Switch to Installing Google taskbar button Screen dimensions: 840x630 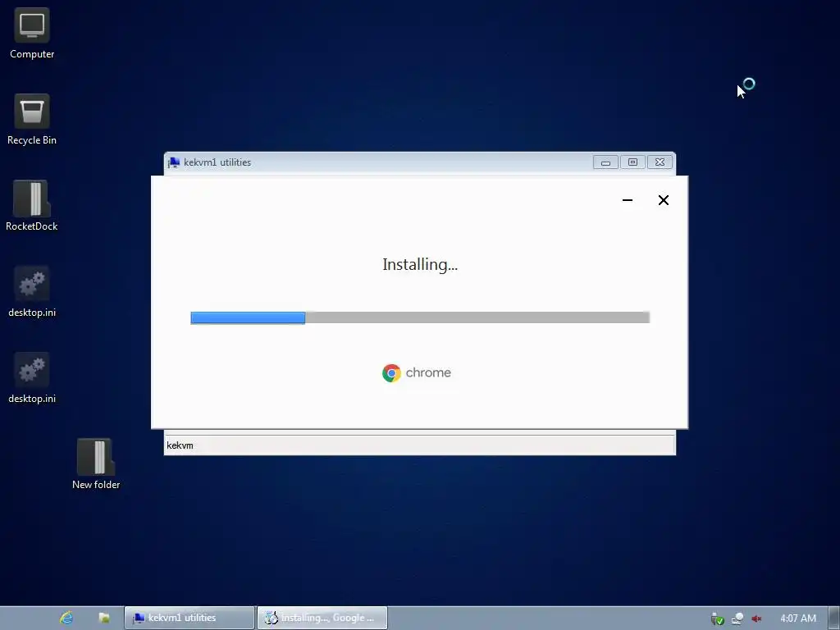click(322, 618)
